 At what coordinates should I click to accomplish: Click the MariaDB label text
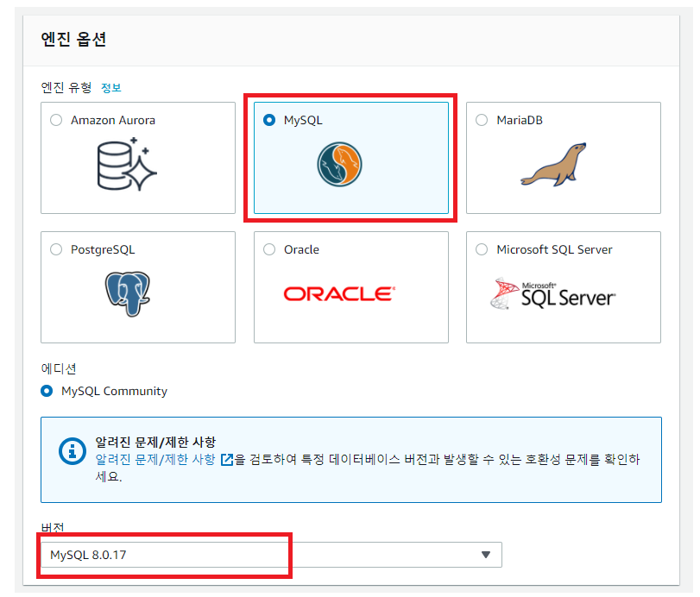point(520,120)
